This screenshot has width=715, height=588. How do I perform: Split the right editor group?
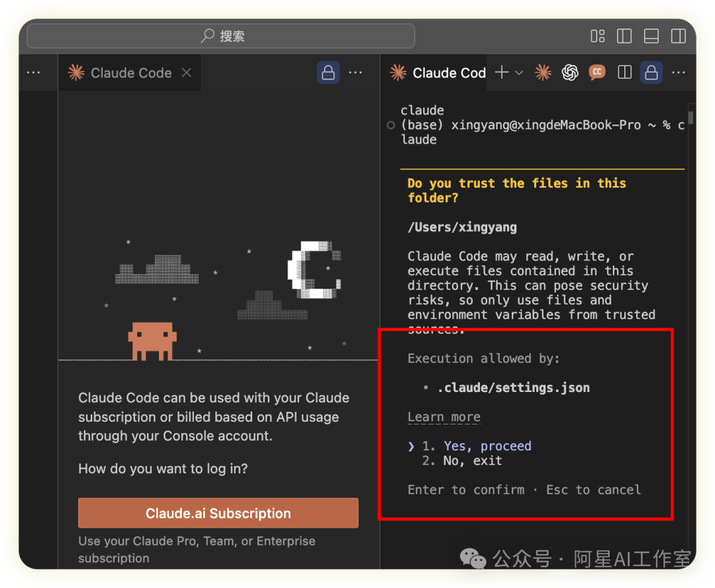click(x=624, y=73)
